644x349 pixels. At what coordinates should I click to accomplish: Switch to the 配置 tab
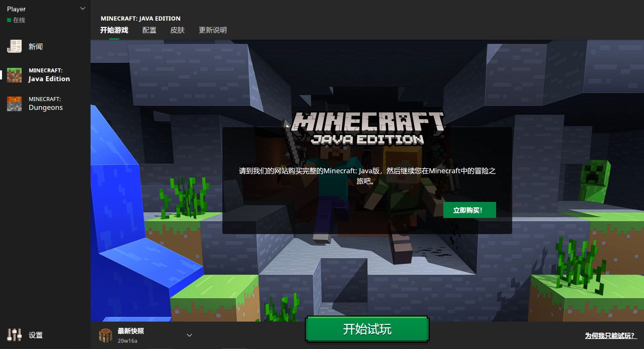[149, 30]
